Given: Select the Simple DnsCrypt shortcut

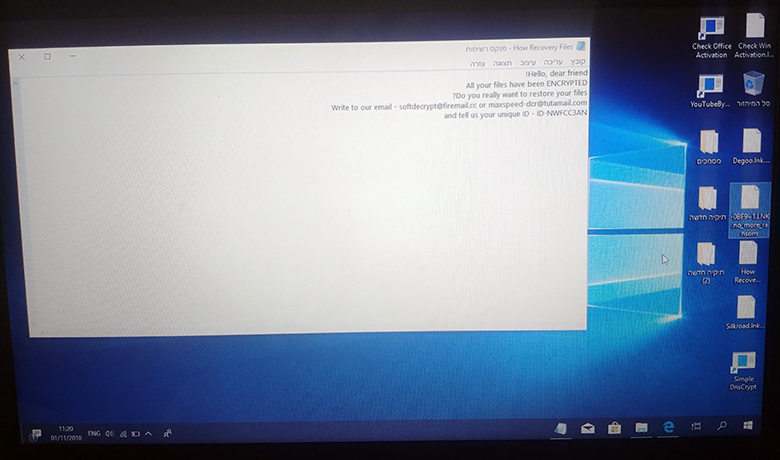Looking at the screenshot, I should pyautogui.click(x=743, y=371).
